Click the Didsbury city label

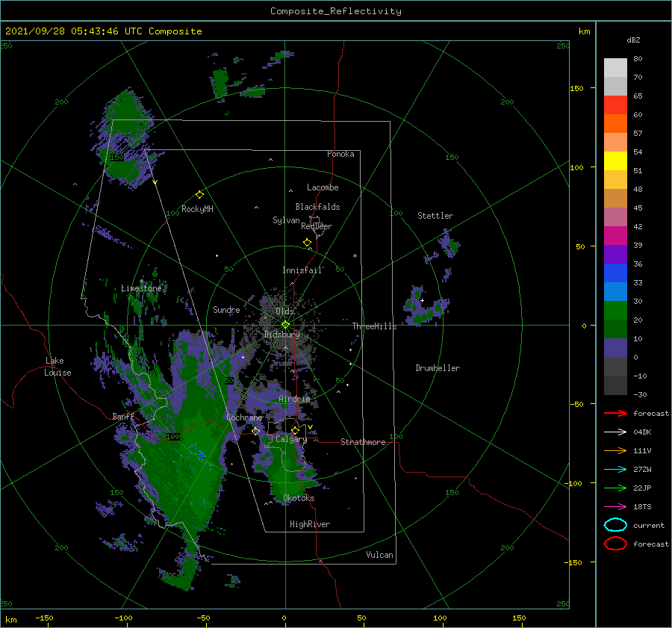pyautogui.click(x=282, y=335)
